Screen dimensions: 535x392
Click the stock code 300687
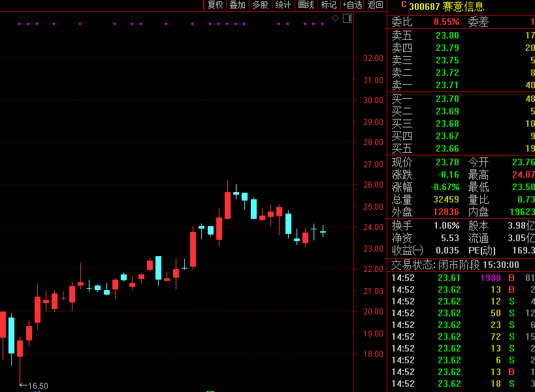[425, 7]
